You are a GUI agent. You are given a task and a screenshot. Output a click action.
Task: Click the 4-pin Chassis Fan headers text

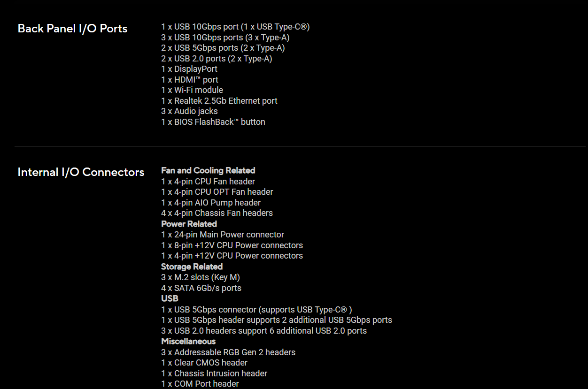click(217, 213)
